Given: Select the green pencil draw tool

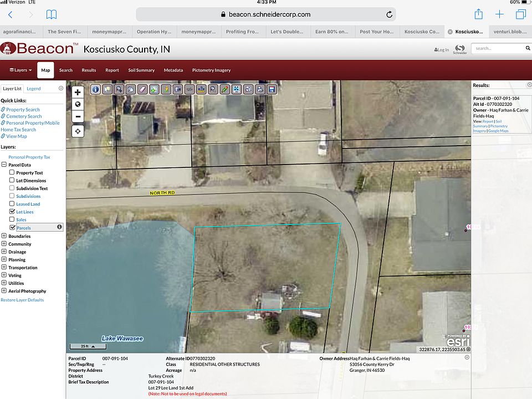Looking at the screenshot, I should click(x=224, y=89).
